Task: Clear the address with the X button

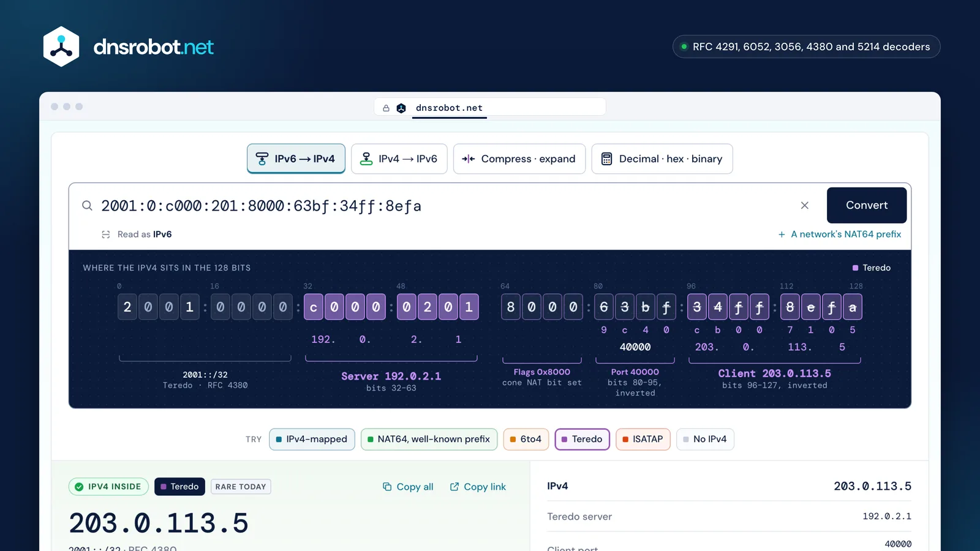Action: coord(805,206)
